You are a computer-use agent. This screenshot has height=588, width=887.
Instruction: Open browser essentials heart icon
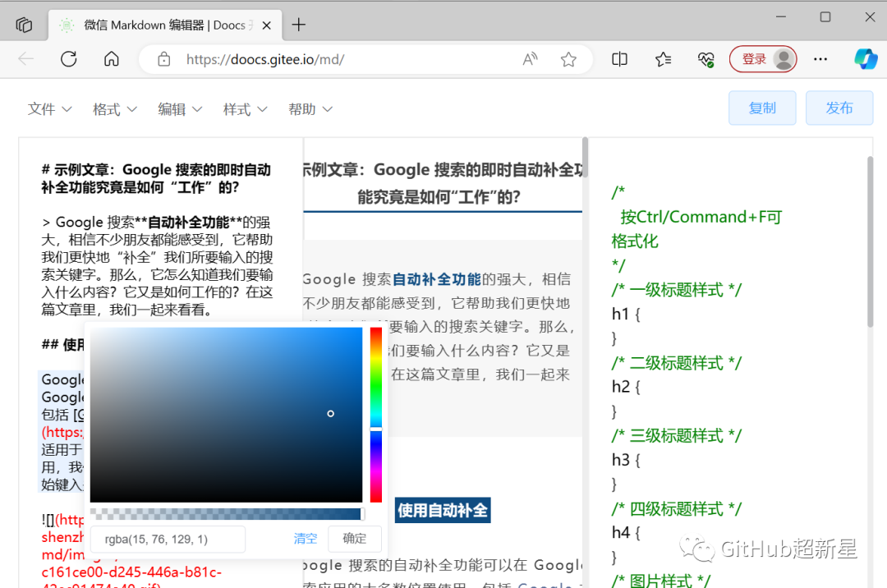pos(706,59)
